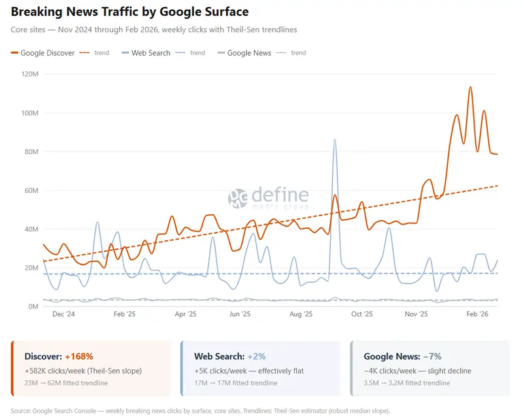Toggle the gray dashed Google News trend entry
The image size is (523, 420).
[x=291, y=53]
